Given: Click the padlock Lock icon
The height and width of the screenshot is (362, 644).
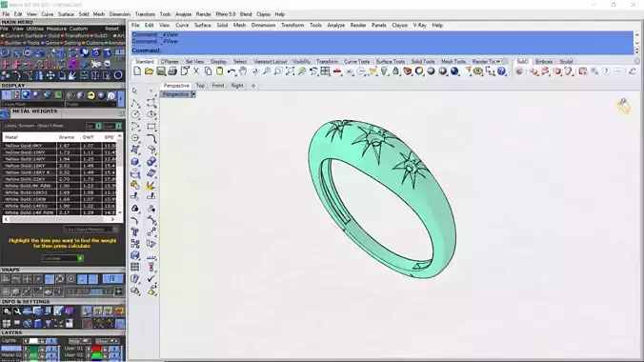Looking at the screenshot, I should (395, 71).
